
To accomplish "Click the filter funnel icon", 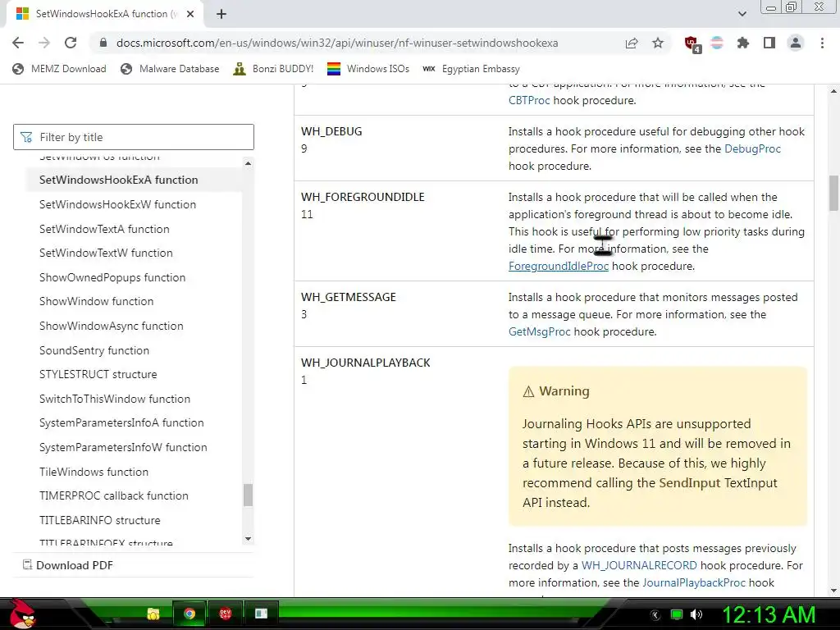I will tap(26, 138).
